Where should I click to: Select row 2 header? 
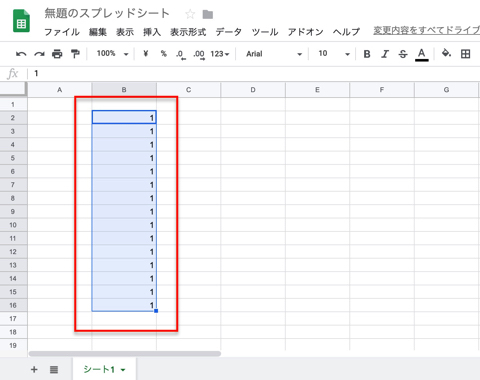click(x=13, y=118)
